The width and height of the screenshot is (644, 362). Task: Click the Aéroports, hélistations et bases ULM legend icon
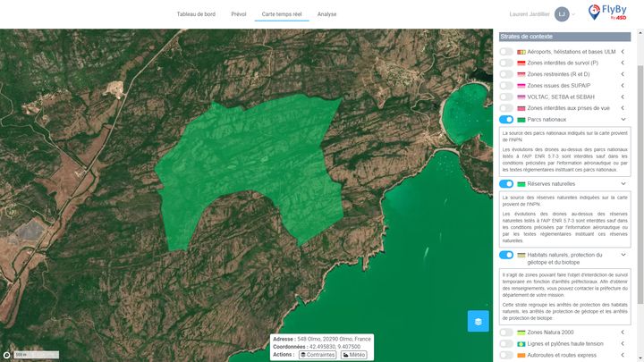point(521,52)
